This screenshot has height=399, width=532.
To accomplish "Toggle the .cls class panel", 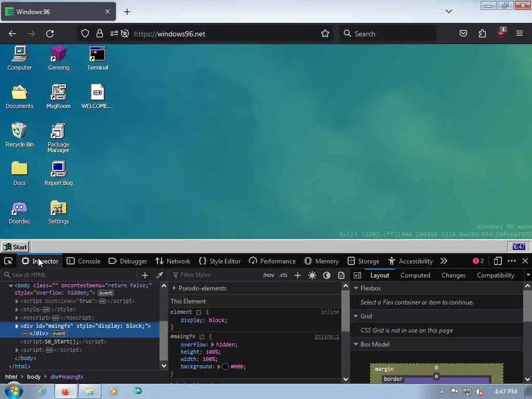I will point(283,275).
